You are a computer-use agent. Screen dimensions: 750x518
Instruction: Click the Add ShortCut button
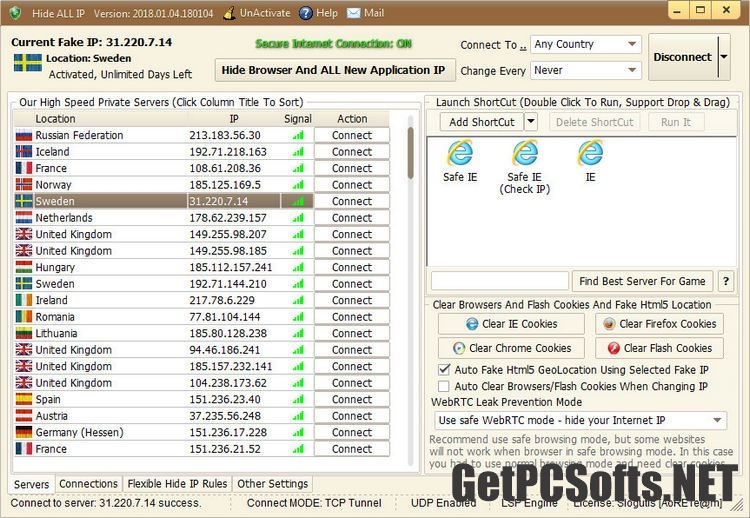(x=482, y=122)
